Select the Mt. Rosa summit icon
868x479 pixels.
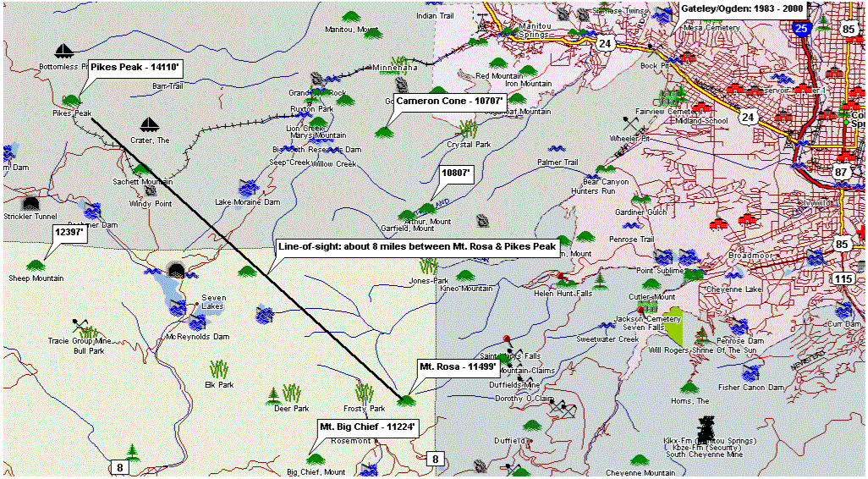coord(406,400)
